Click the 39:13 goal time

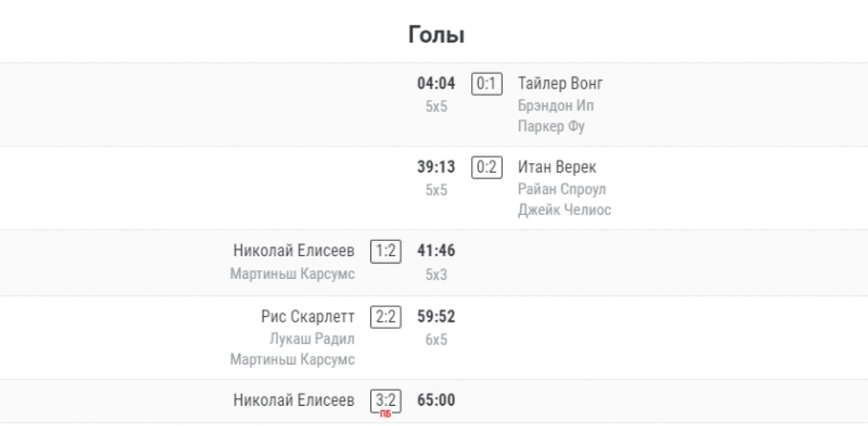[x=436, y=168]
